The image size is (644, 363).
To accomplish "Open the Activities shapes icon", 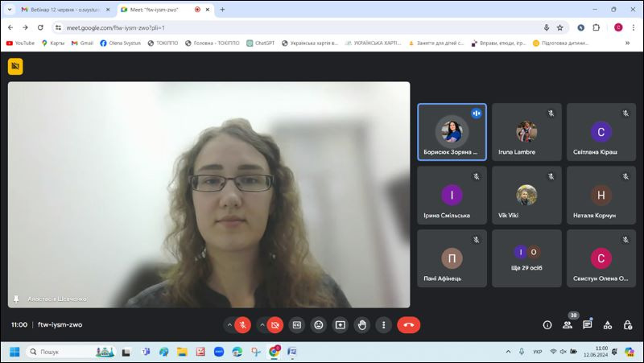I will click(x=608, y=325).
